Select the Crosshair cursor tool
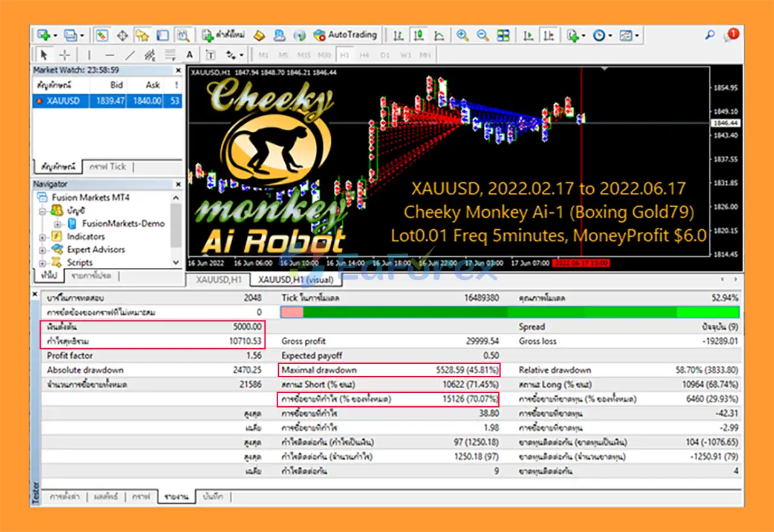Viewport: 774px width, 532px height. tap(65, 55)
